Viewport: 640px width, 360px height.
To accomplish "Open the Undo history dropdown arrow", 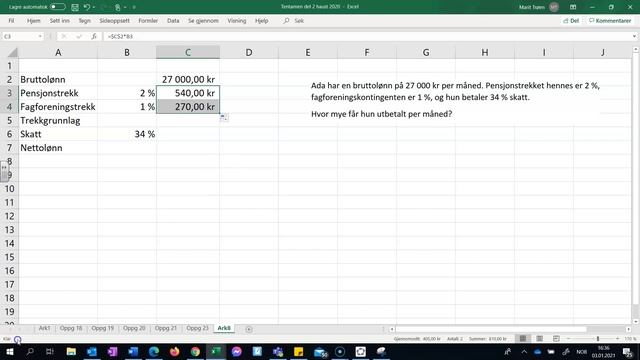I will point(94,7).
